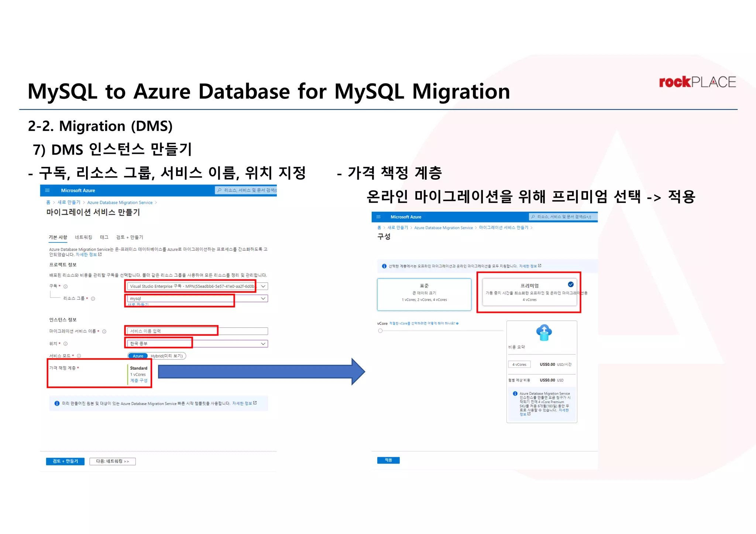Click the info icon next to 위치 label
The height and width of the screenshot is (534, 756).
65,344
